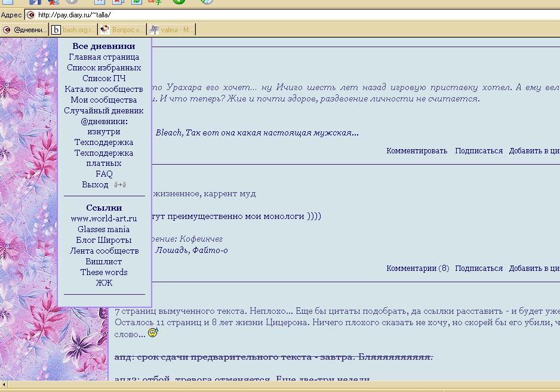Click the dog favicon on Вопрос tab
Image resolution: width=560 pixels, height=392 pixels.
click(105, 29)
